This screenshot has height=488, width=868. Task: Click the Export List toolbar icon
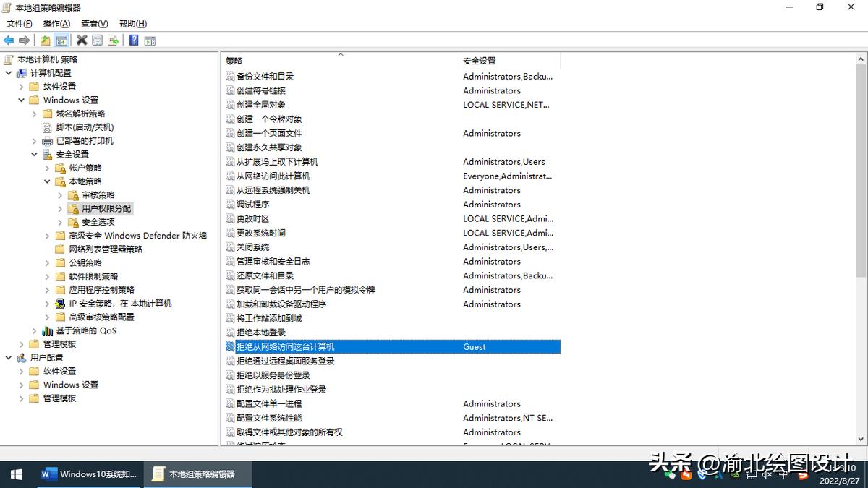pyautogui.click(x=114, y=40)
